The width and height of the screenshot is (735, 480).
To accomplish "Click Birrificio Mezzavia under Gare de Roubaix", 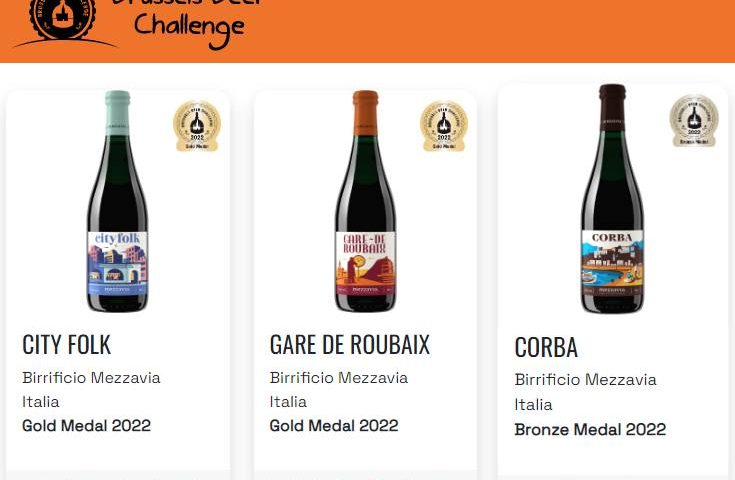I will (339, 378).
